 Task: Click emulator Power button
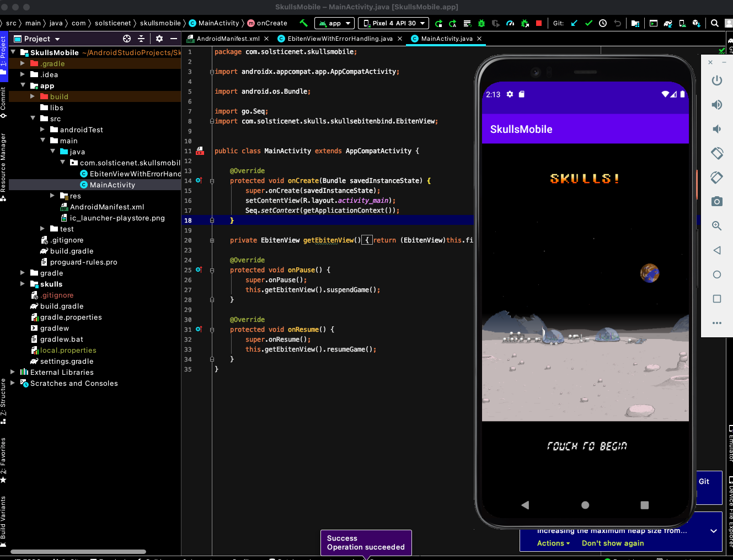coord(717,80)
